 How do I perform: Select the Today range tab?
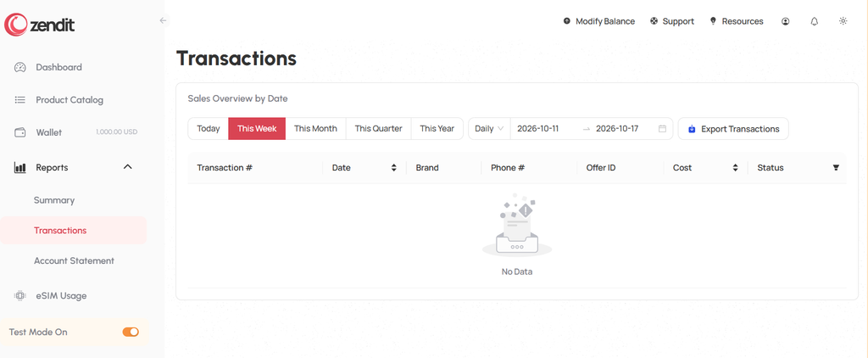click(x=209, y=129)
